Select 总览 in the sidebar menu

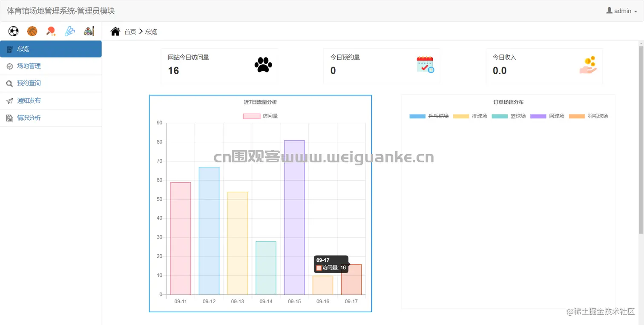pyautogui.click(x=51, y=49)
